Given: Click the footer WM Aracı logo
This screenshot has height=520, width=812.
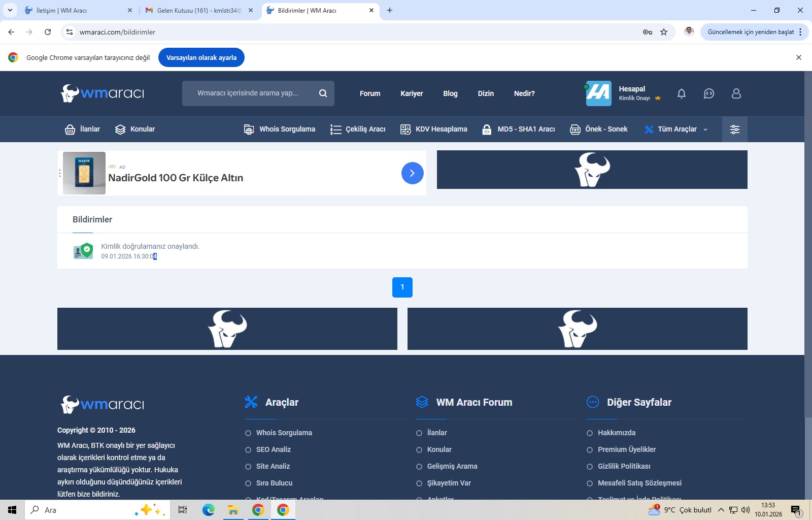Looking at the screenshot, I should coord(103,405).
